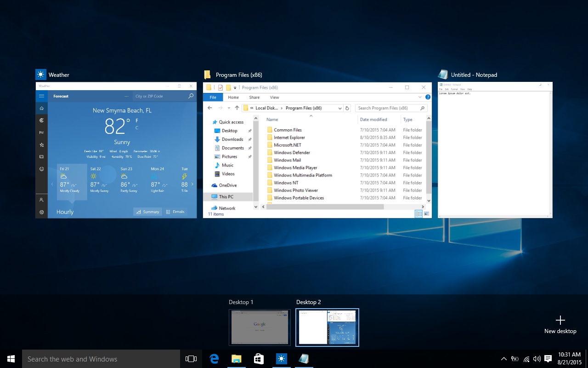Image resolution: width=588 pixels, height=368 pixels.
Task: Open the Weather hamburger menu
Action: coord(41,96)
